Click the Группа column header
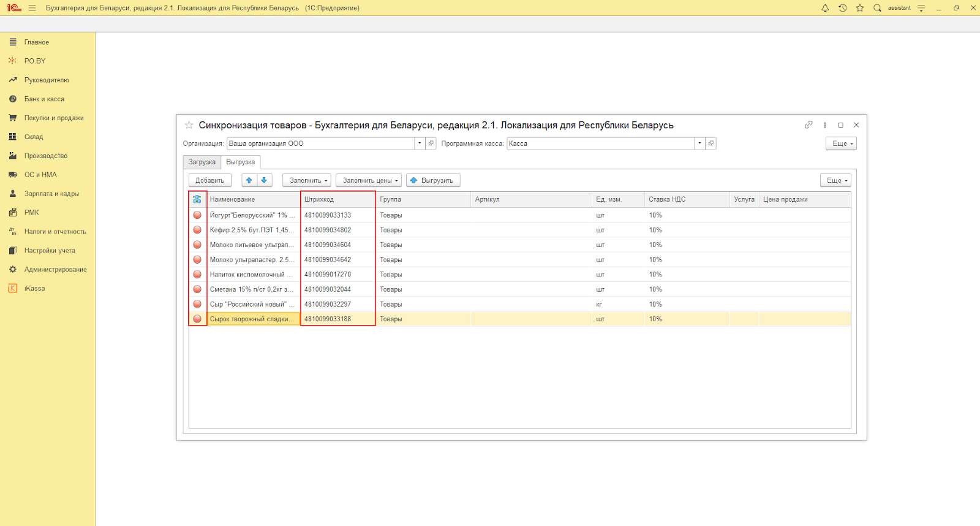Viewport: 980px width, 526px height. pyautogui.click(x=423, y=199)
